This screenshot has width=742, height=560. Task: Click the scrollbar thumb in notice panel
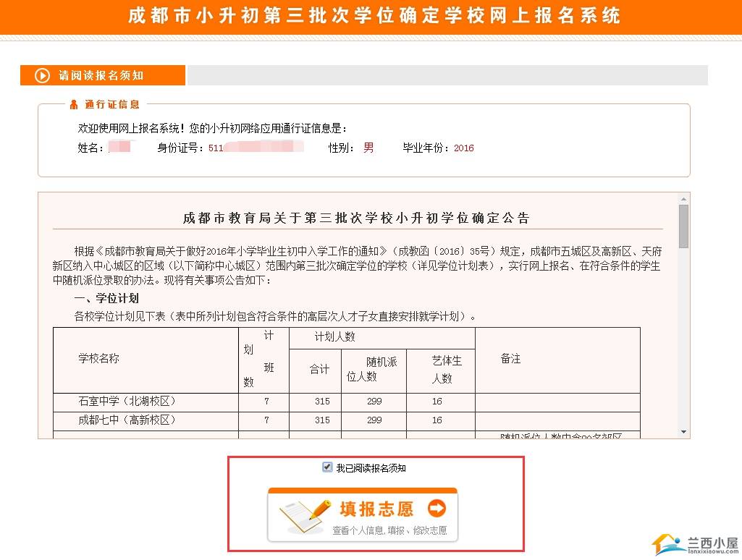tap(683, 226)
